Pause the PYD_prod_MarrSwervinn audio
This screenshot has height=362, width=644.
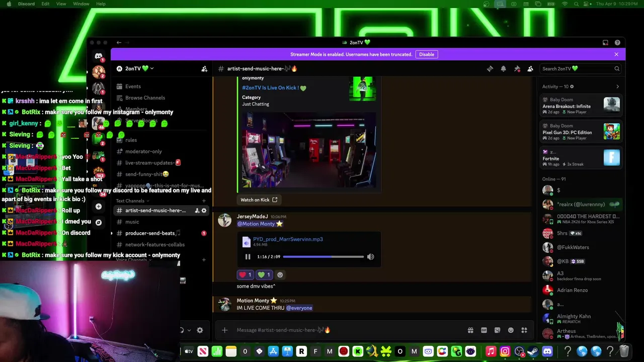click(248, 257)
